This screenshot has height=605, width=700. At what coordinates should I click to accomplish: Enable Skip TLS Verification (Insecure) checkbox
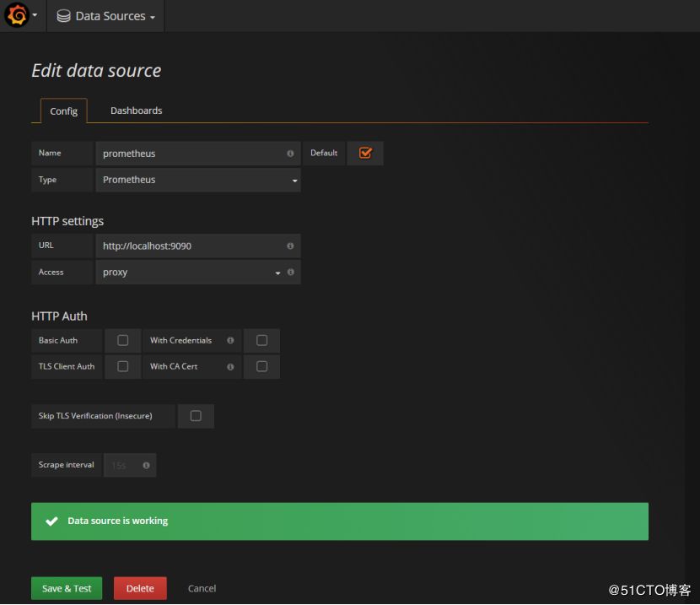(196, 416)
